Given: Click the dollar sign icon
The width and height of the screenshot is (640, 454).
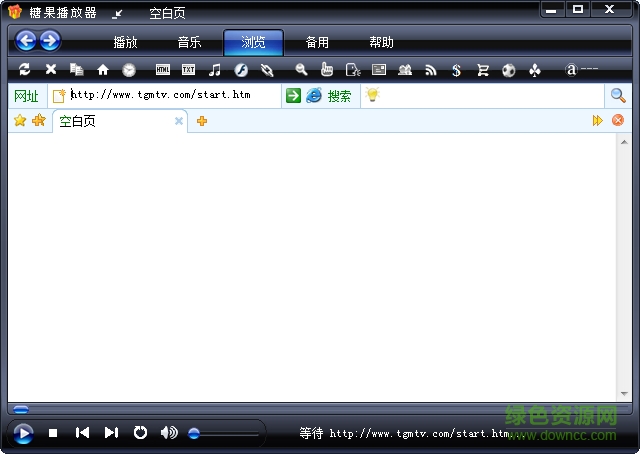Looking at the screenshot, I should pyautogui.click(x=456, y=70).
